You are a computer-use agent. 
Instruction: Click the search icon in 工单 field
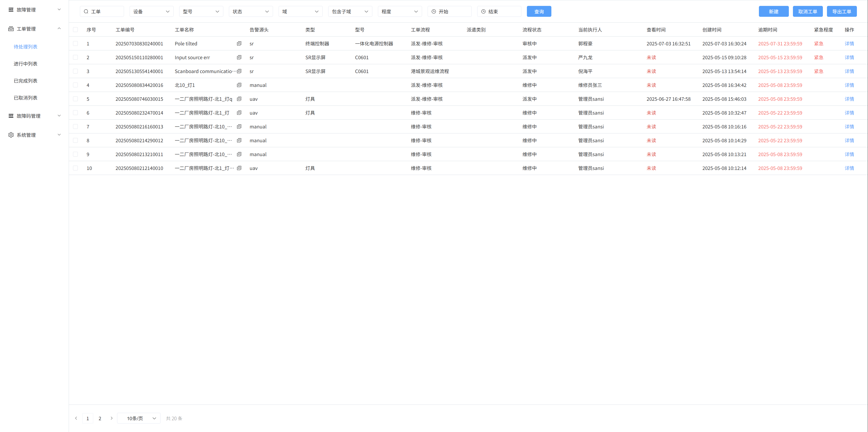click(x=86, y=11)
